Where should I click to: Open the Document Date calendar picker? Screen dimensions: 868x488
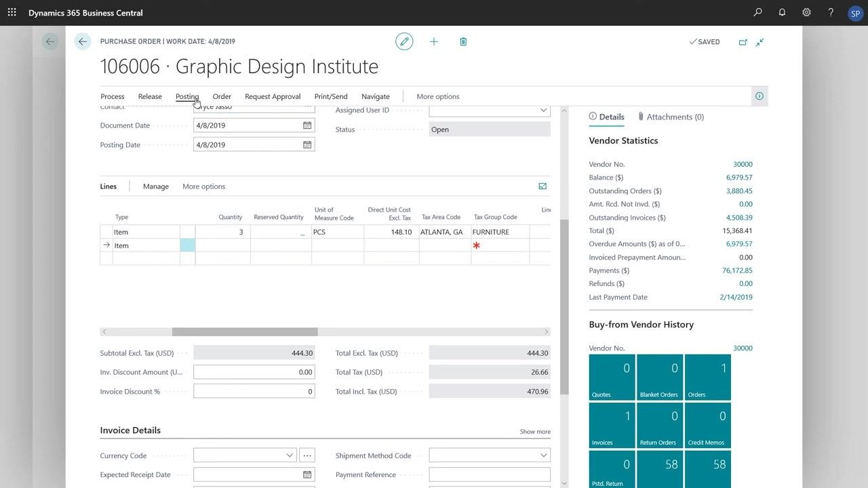coord(307,125)
